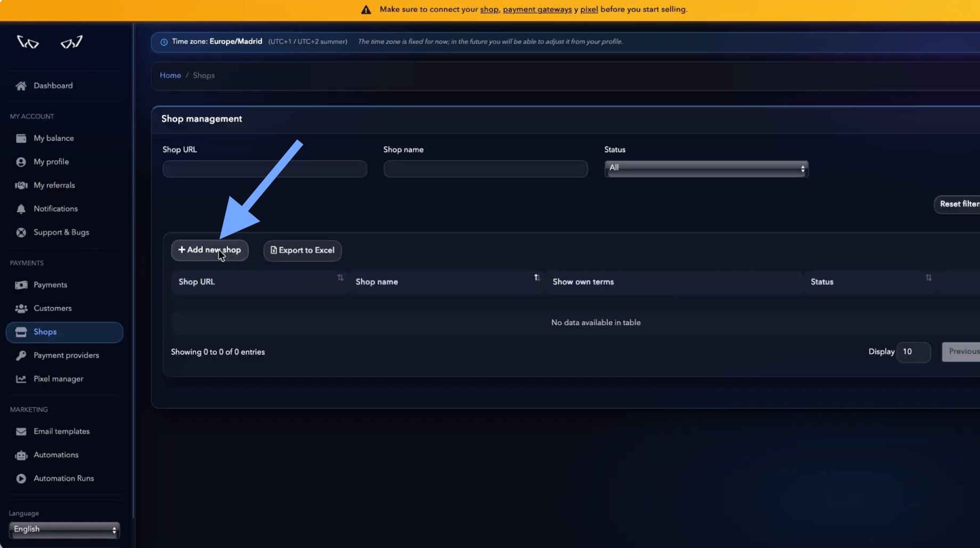Screen dimensions: 980x548
Task: Click the Pixel manager chart icon
Action: pyautogui.click(x=21, y=379)
